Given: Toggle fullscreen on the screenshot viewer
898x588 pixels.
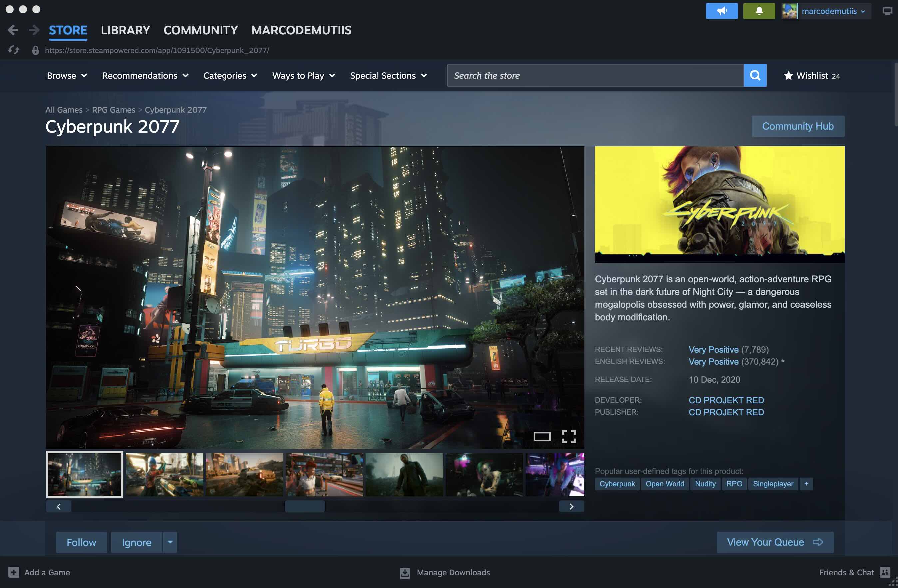Looking at the screenshot, I should click(568, 437).
